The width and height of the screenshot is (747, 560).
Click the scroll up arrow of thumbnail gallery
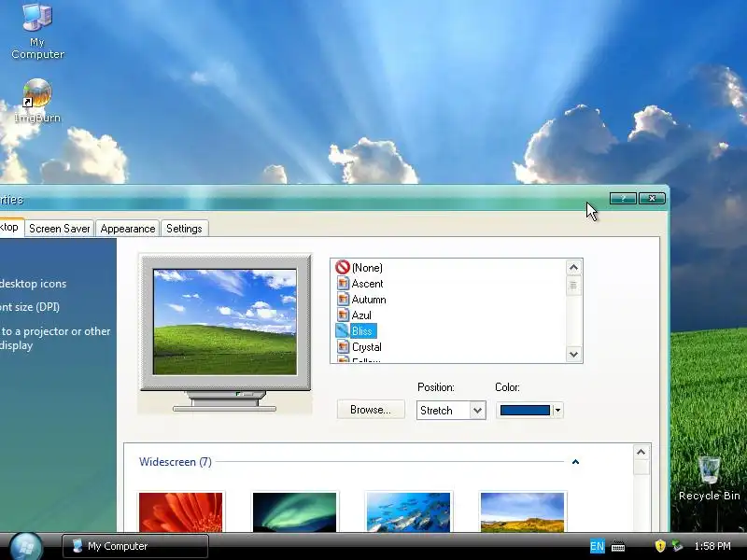tap(641, 453)
